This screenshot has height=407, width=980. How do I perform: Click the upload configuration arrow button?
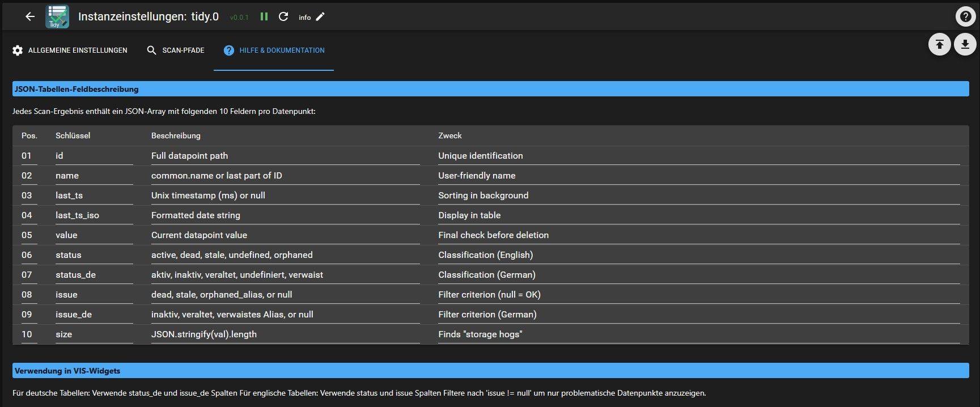[x=939, y=44]
